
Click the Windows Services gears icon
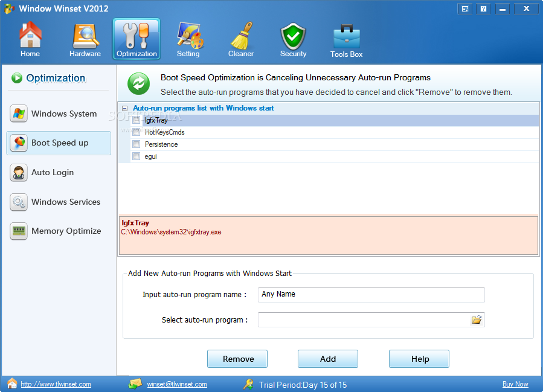click(19, 202)
